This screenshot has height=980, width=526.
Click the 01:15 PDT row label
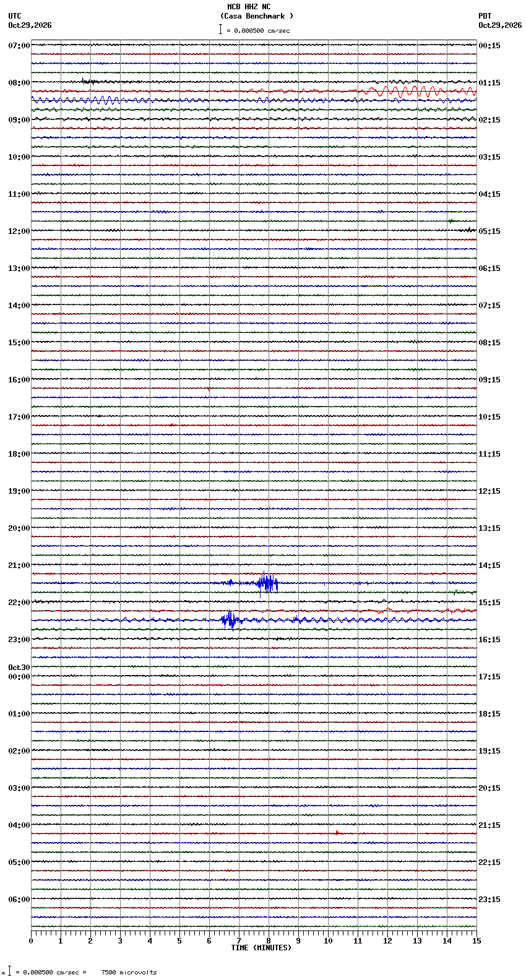click(x=489, y=83)
